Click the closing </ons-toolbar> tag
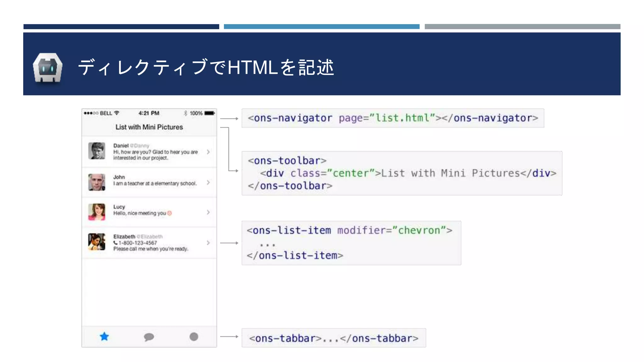Image resolution: width=644 pixels, height=362 pixels. pyautogui.click(x=290, y=186)
